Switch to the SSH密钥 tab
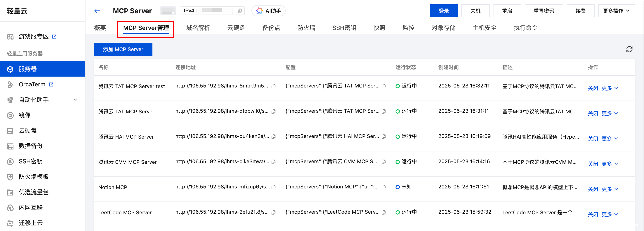 tap(344, 28)
